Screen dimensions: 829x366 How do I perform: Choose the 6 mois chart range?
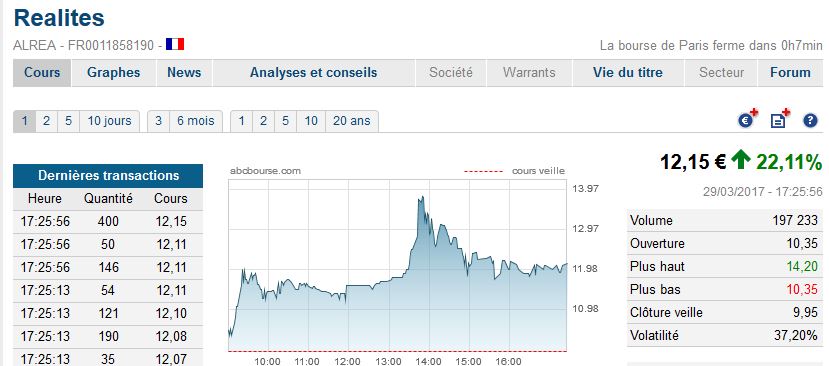196,121
